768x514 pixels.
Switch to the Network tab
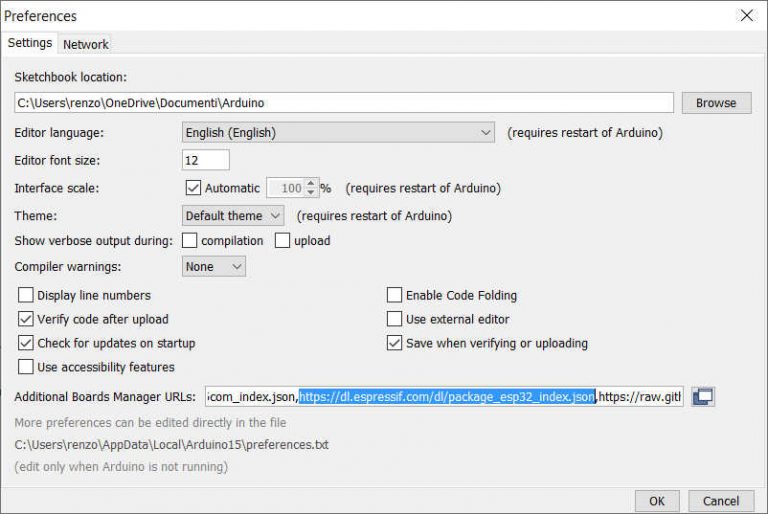coord(86,44)
